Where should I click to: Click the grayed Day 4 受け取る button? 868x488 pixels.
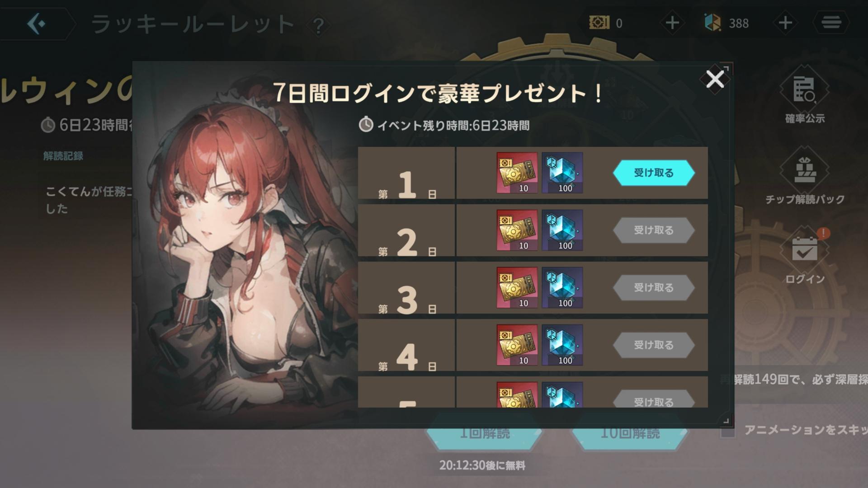[654, 345]
